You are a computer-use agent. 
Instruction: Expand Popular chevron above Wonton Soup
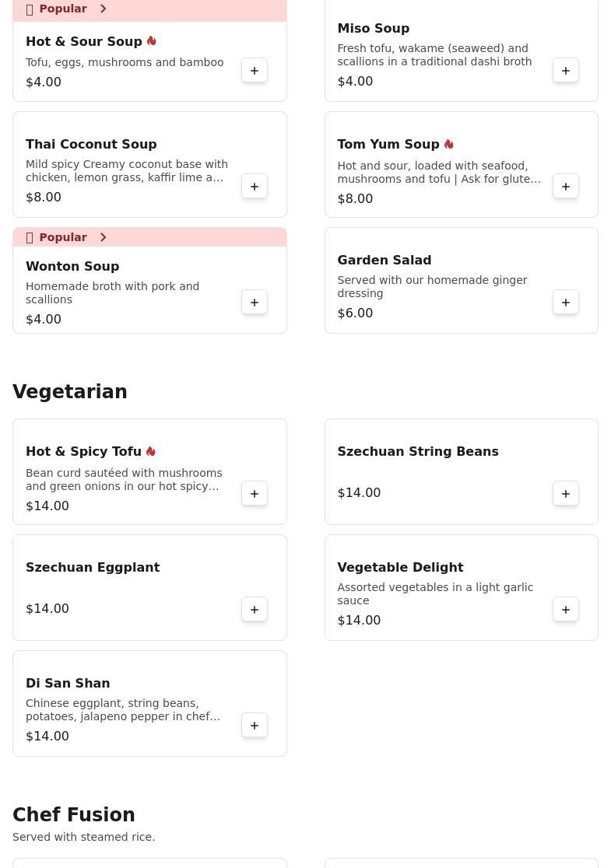click(103, 237)
